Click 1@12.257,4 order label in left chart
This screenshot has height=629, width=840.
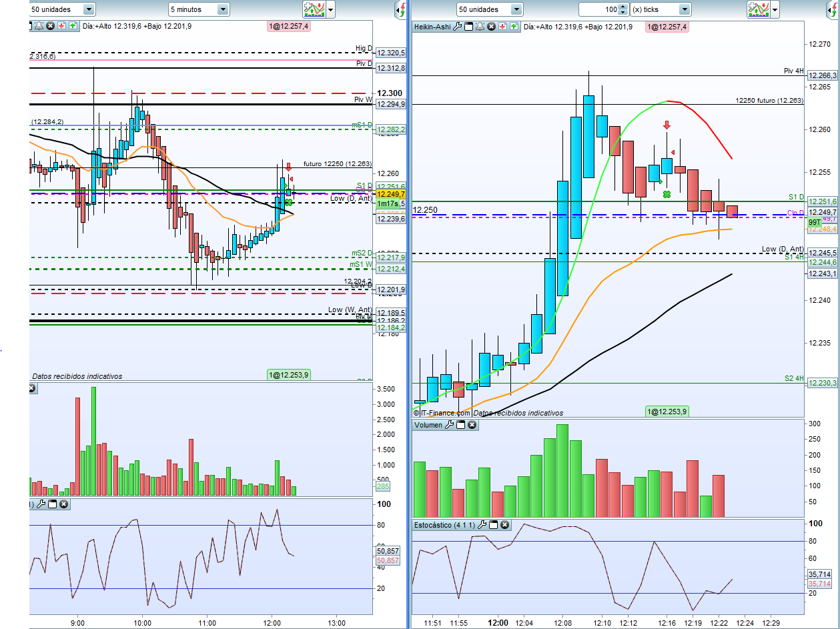point(288,27)
